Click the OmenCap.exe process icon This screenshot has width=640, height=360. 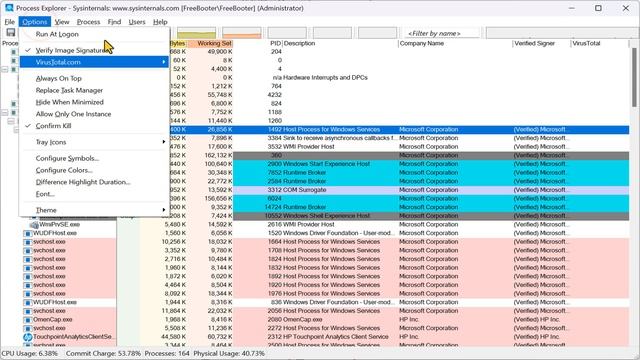coord(28,320)
